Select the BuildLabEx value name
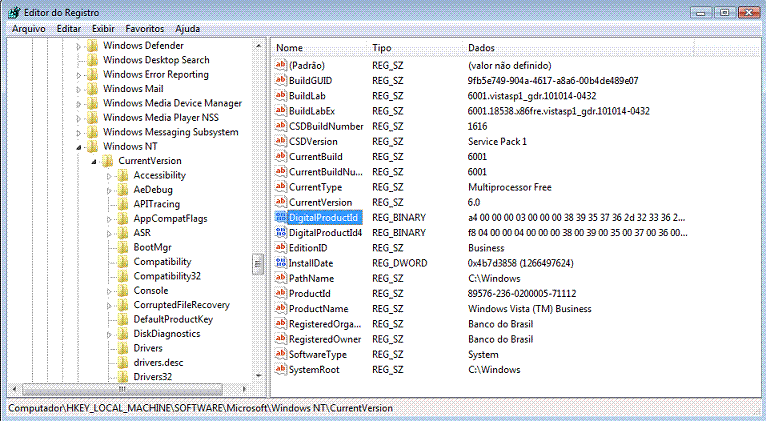This screenshot has width=766, height=421. tap(312, 111)
